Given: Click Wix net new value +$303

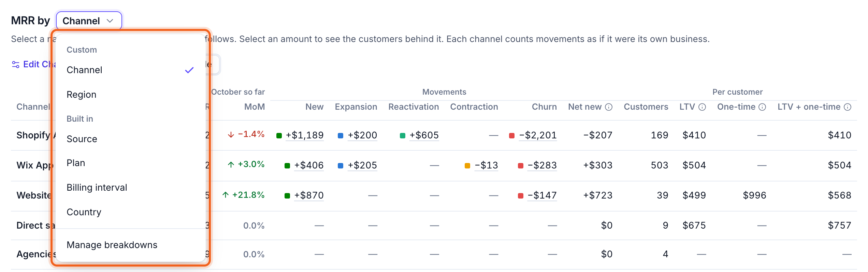Looking at the screenshot, I should 598,165.
